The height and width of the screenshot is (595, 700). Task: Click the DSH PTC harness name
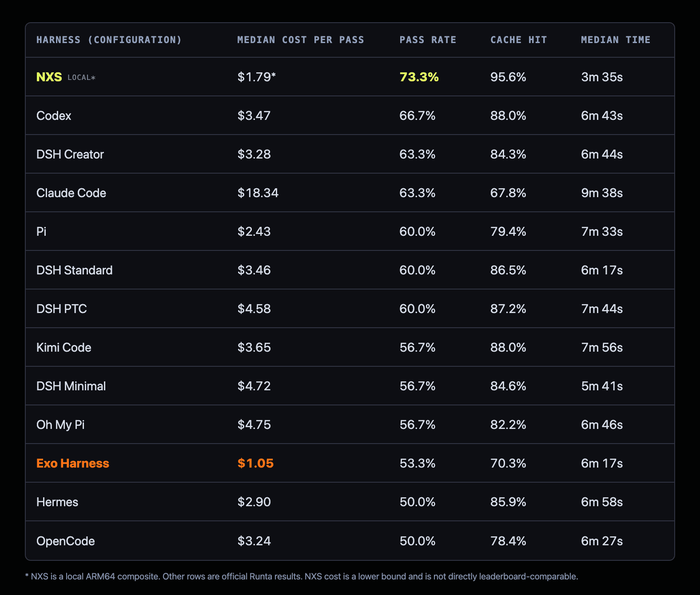coord(62,309)
